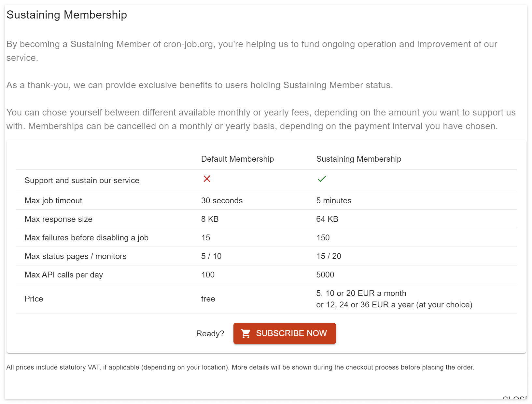Click the '5, 10 or 20 EUR a month' text
532x404 pixels.
pyautogui.click(x=361, y=293)
